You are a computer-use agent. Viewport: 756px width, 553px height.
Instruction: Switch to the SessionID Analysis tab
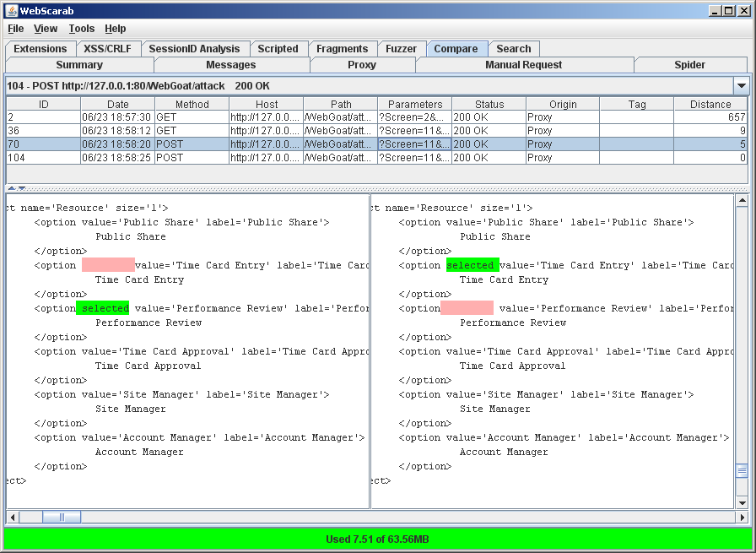194,49
